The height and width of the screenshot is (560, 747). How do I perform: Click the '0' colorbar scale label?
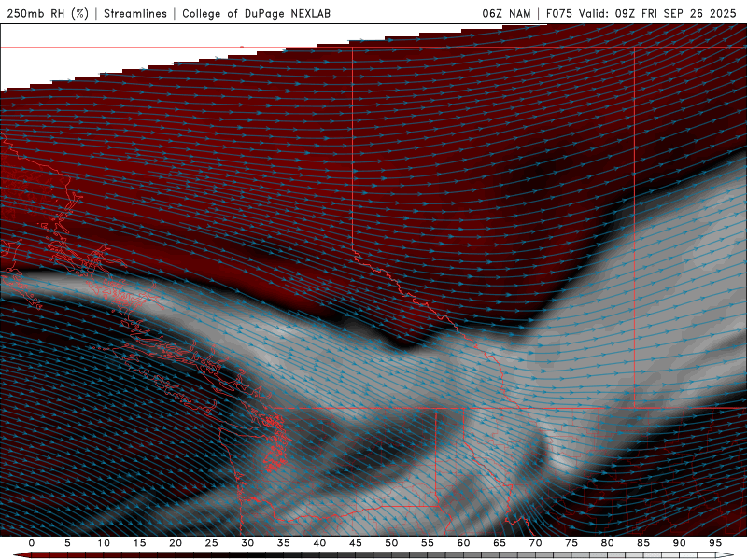(32, 543)
